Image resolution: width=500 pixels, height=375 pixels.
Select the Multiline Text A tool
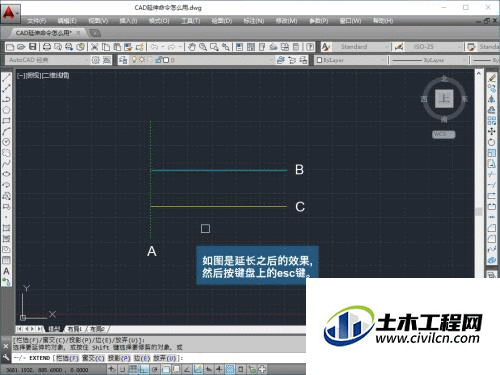(6, 271)
